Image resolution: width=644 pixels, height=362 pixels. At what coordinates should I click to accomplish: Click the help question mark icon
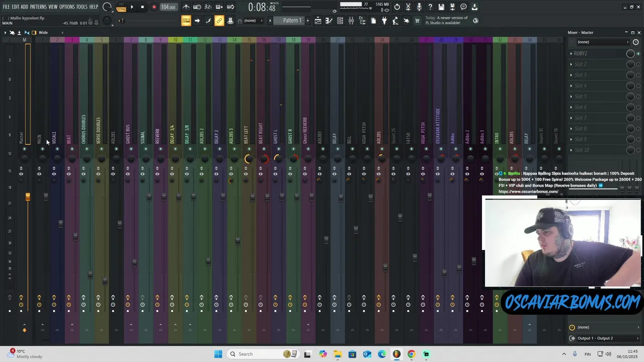[x=430, y=7]
